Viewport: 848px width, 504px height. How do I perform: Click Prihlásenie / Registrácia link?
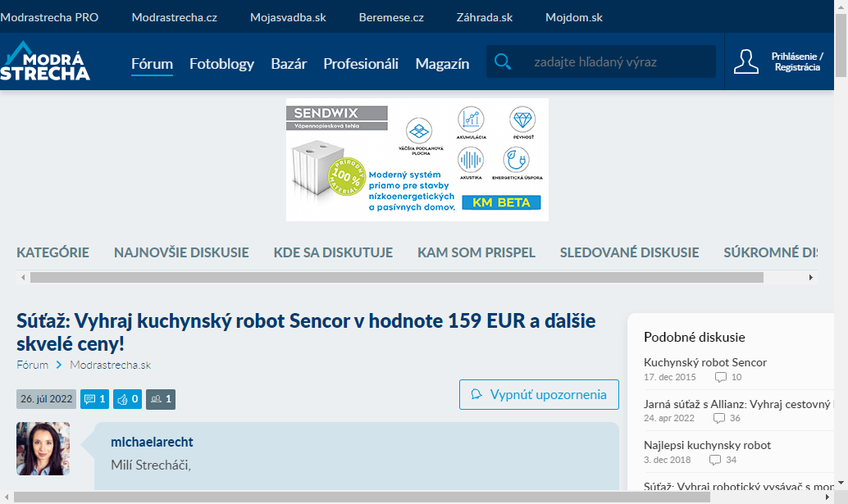point(797,61)
